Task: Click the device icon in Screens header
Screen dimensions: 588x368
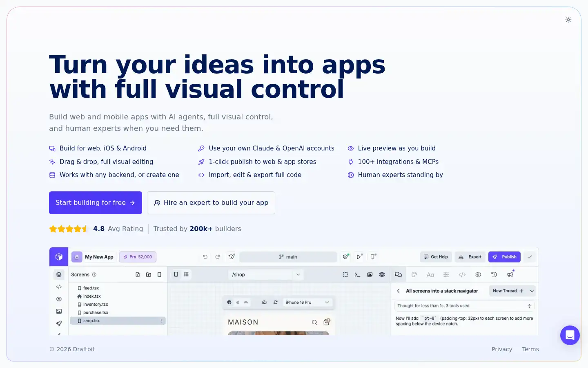Action: [159, 275]
